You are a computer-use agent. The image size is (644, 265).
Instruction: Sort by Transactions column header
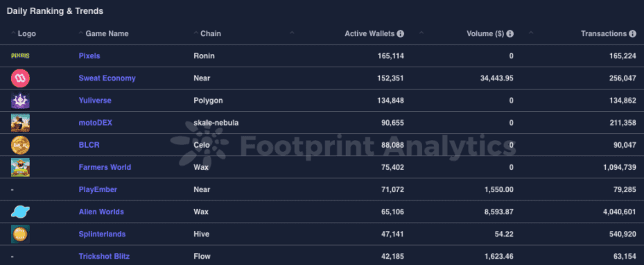604,34
